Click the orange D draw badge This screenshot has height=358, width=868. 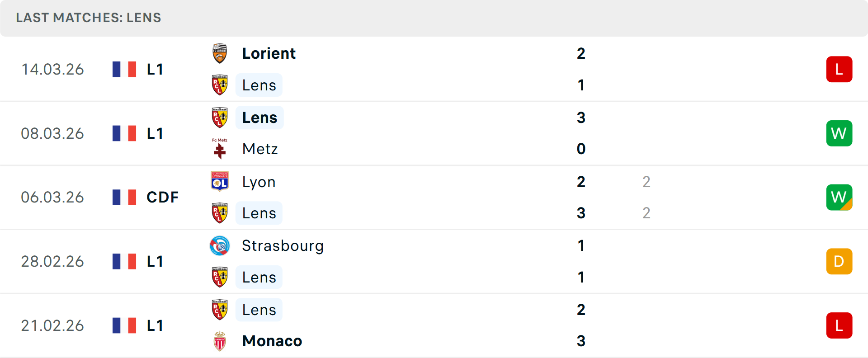point(839,261)
